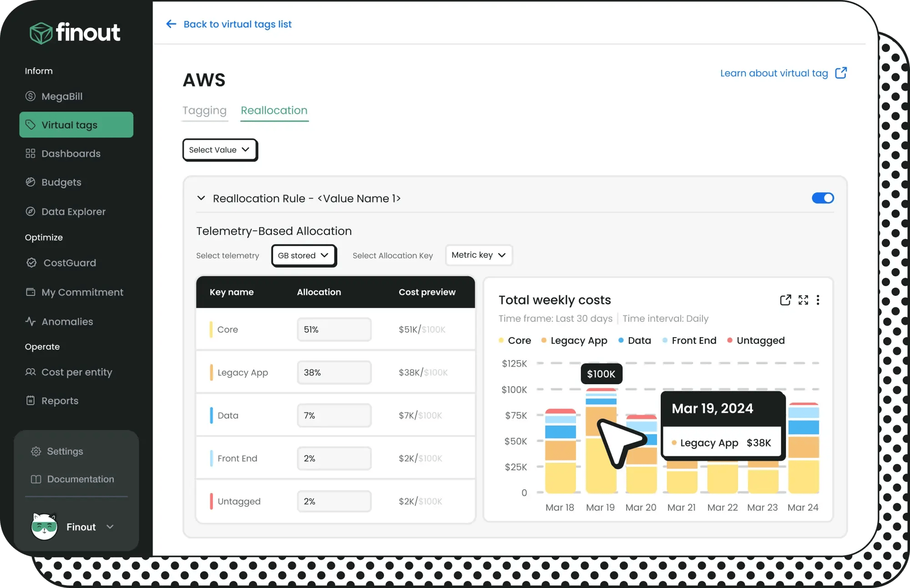Switch to the Tagging tab
The width and height of the screenshot is (910, 588).
pos(204,111)
